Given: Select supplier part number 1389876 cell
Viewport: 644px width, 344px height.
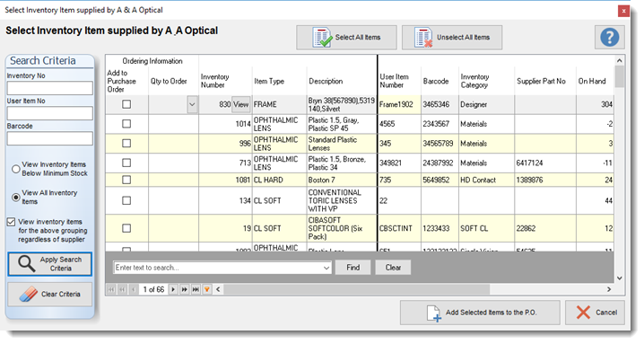Looking at the screenshot, I should (x=545, y=180).
